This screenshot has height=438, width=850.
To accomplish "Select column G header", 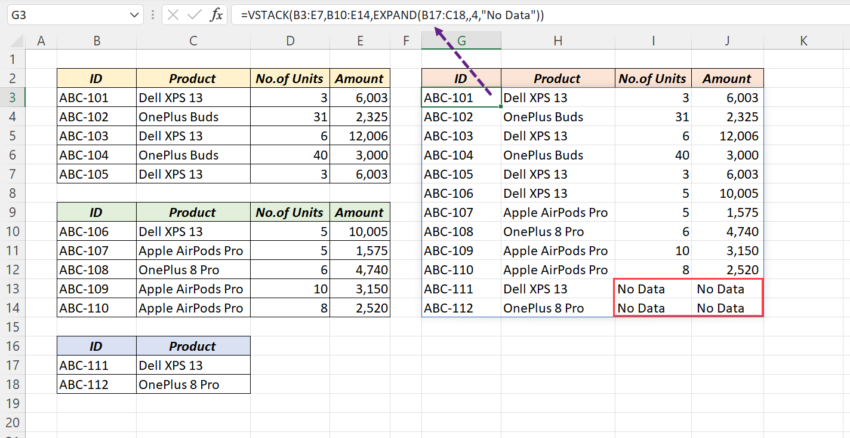I will coord(461,41).
